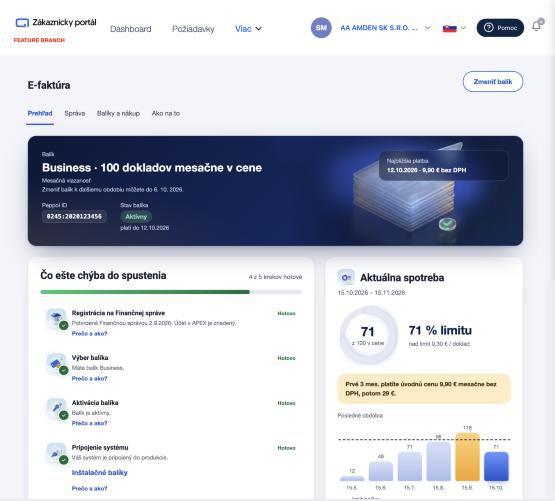This screenshot has height=501, width=555.
Task: Click '15.10.2026 – 15.11.2026' period text
Action: (371, 292)
